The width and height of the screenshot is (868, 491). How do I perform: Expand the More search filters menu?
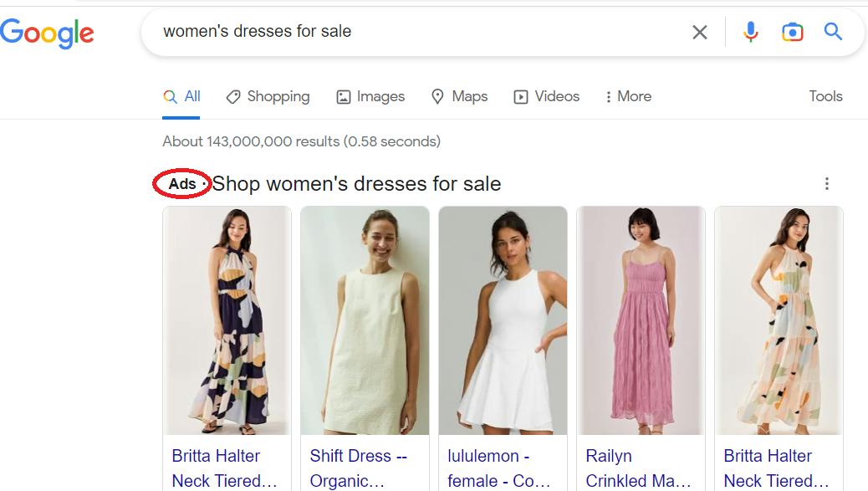[628, 96]
